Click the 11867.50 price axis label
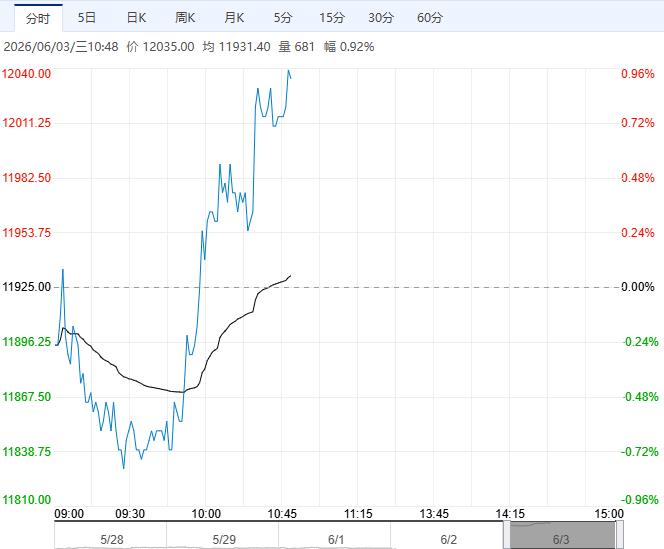Image resolution: width=664 pixels, height=549 pixels. (26, 397)
